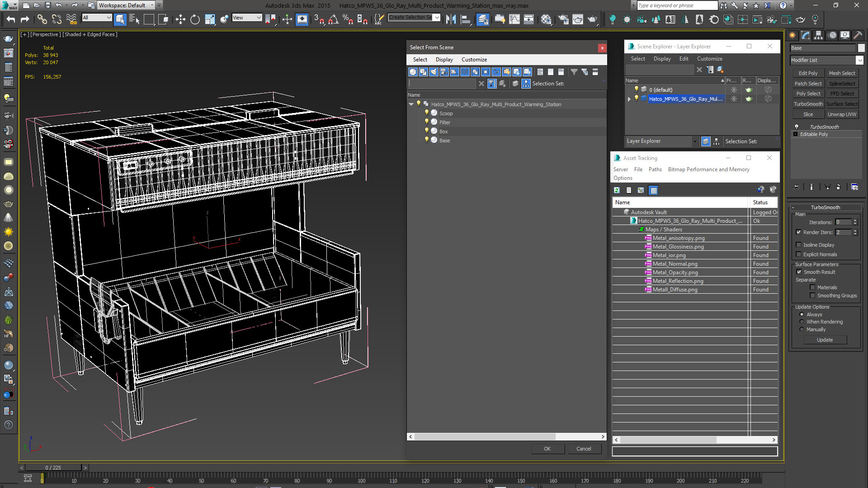Open Display menu in Select From Scene
868x488 pixels.
coord(444,60)
